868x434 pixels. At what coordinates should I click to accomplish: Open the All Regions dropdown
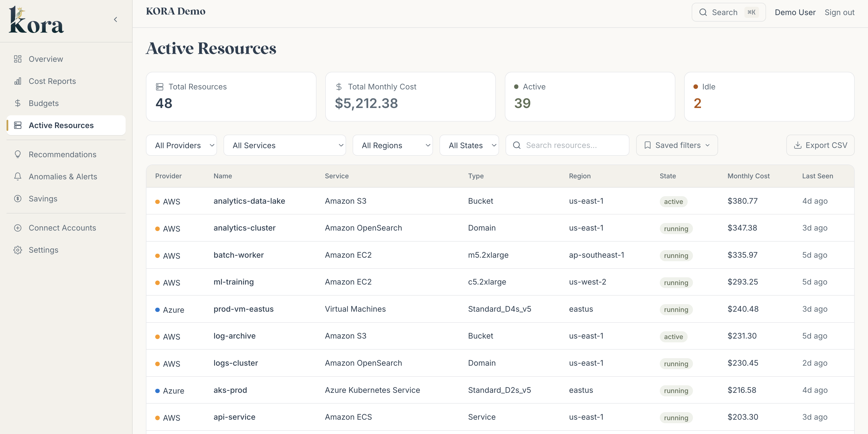click(393, 145)
